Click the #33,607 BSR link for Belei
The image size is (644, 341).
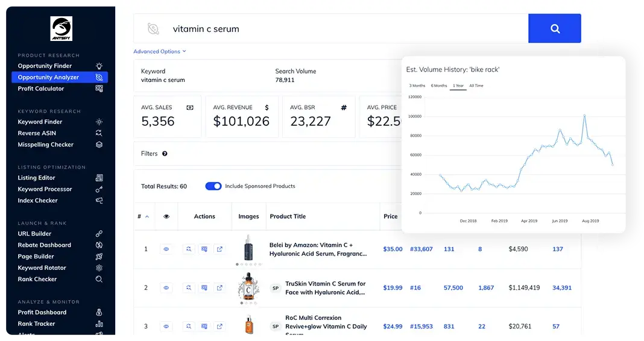(421, 249)
